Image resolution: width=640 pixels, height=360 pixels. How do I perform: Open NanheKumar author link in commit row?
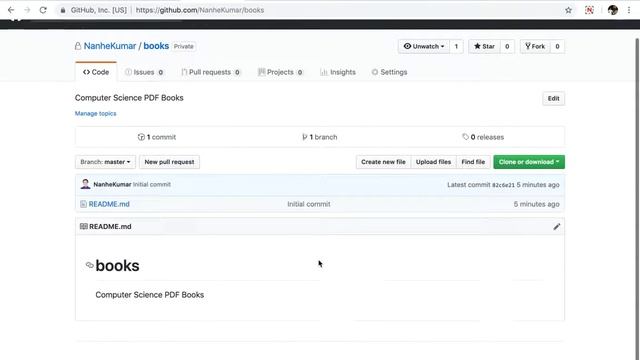(112, 184)
